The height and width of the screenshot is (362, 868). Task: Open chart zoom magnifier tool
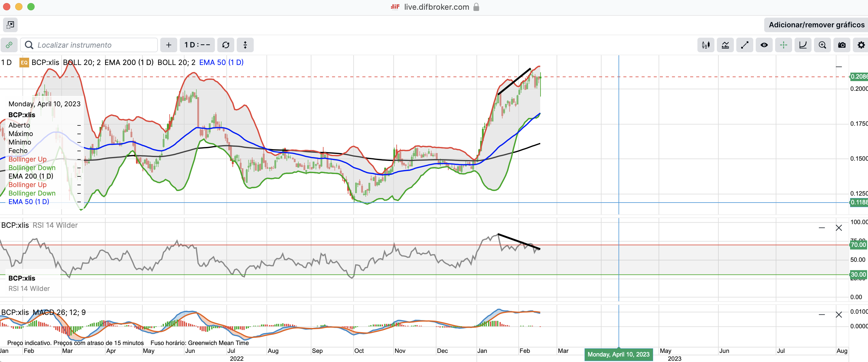pyautogui.click(x=822, y=45)
